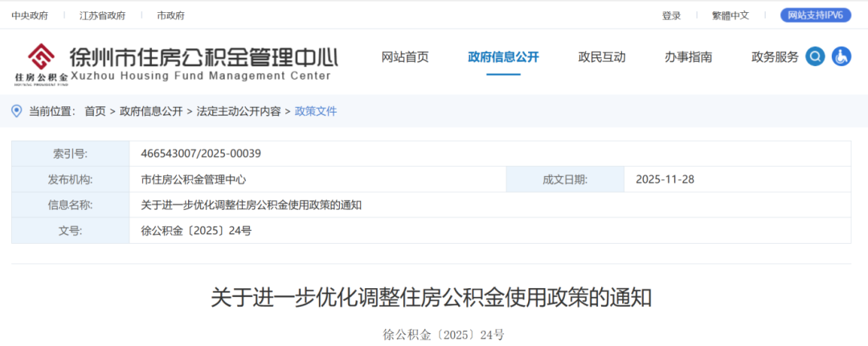868x346 pixels.
Task: Switch language to 繁體中文
Action: click(731, 15)
